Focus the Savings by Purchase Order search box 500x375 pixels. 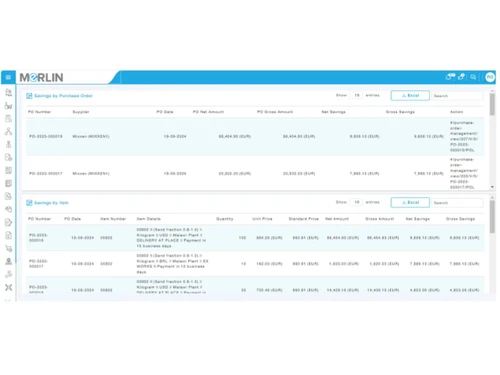tap(457, 96)
